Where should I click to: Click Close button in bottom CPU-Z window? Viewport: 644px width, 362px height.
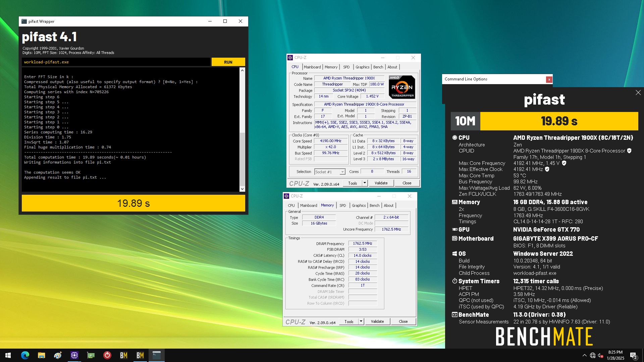[403, 321]
